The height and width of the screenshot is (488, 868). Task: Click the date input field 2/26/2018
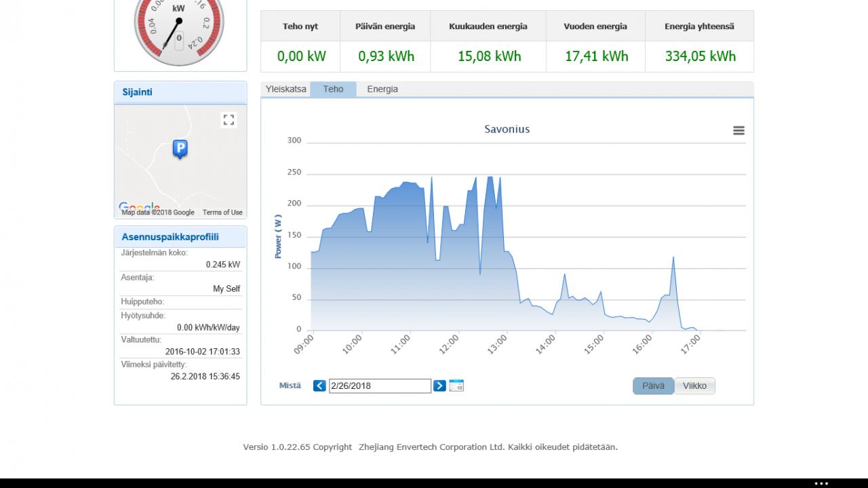(380, 386)
